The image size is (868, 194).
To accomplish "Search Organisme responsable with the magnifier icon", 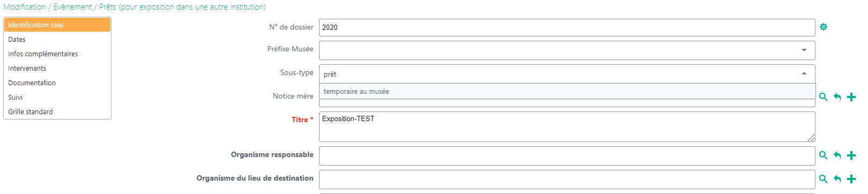I will tap(824, 155).
